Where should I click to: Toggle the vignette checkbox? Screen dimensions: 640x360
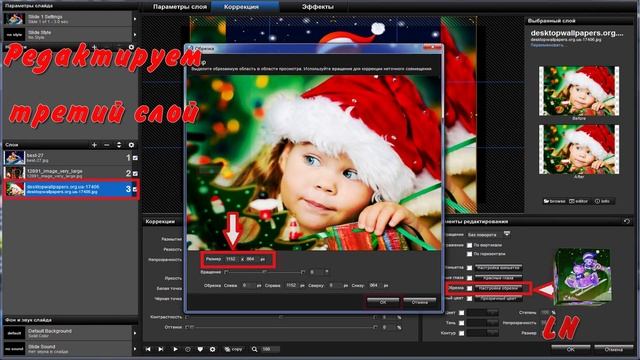tap(469, 268)
